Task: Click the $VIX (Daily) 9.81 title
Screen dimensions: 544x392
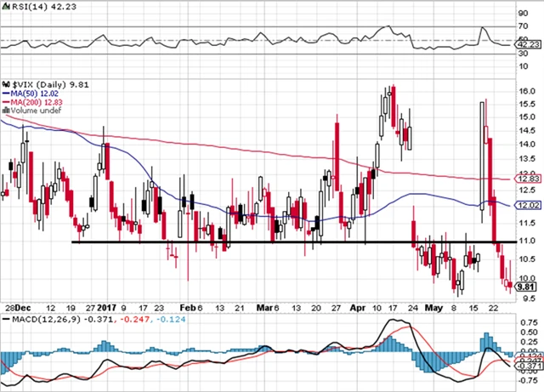Action: 47,84
